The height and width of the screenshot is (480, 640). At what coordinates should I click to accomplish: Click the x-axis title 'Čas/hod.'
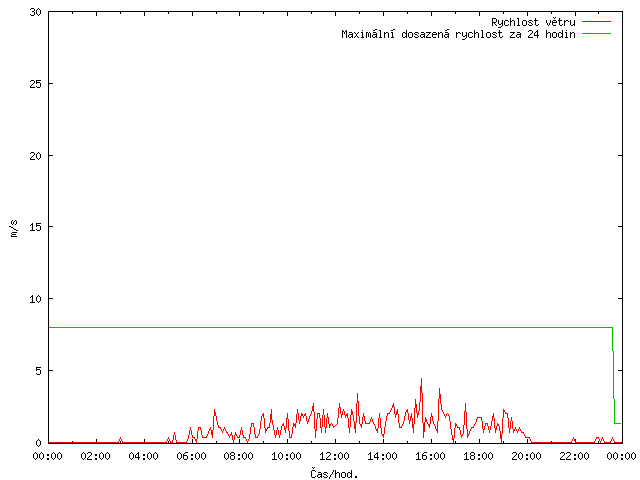(334, 473)
